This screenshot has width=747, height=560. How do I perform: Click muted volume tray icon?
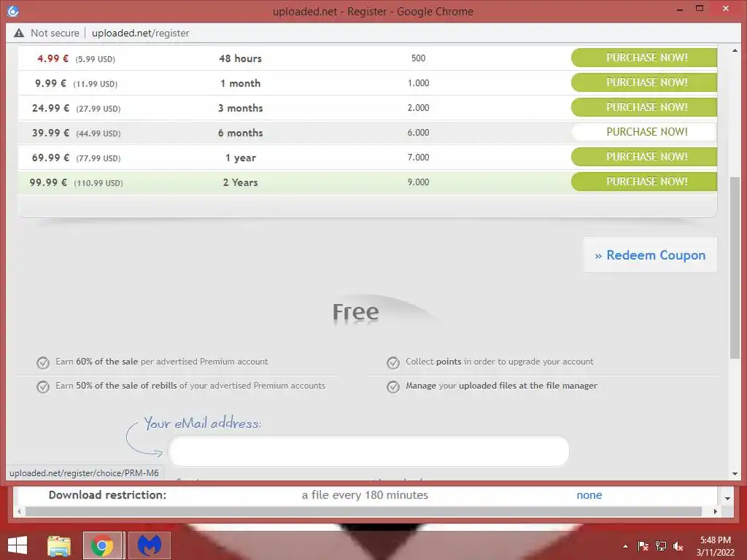[x=678, y=546]
